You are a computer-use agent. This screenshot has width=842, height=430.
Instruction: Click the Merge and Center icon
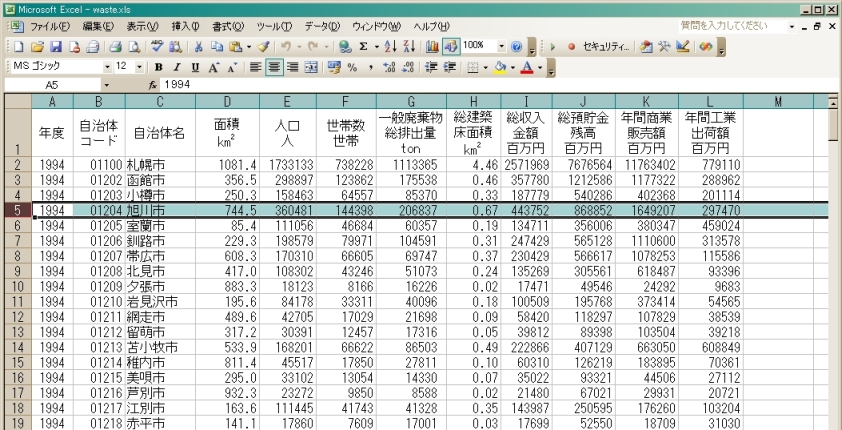click(310, 67)
